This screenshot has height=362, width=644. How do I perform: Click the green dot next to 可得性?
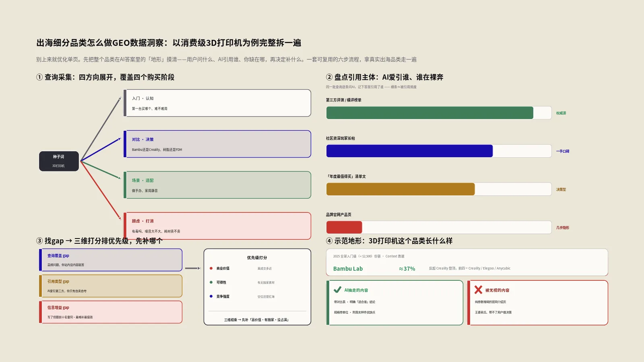tap(211, 282)
